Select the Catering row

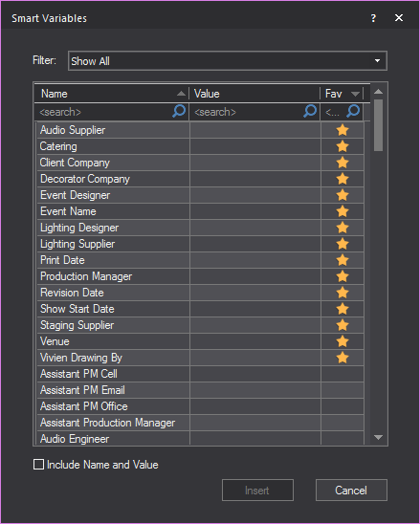click(200, 146)
